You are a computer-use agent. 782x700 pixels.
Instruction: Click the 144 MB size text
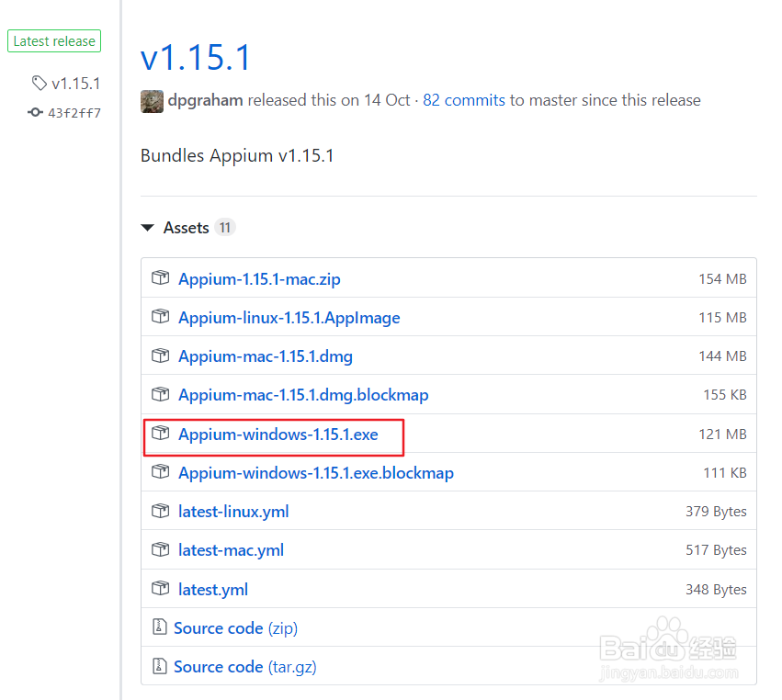click(722, 356)
